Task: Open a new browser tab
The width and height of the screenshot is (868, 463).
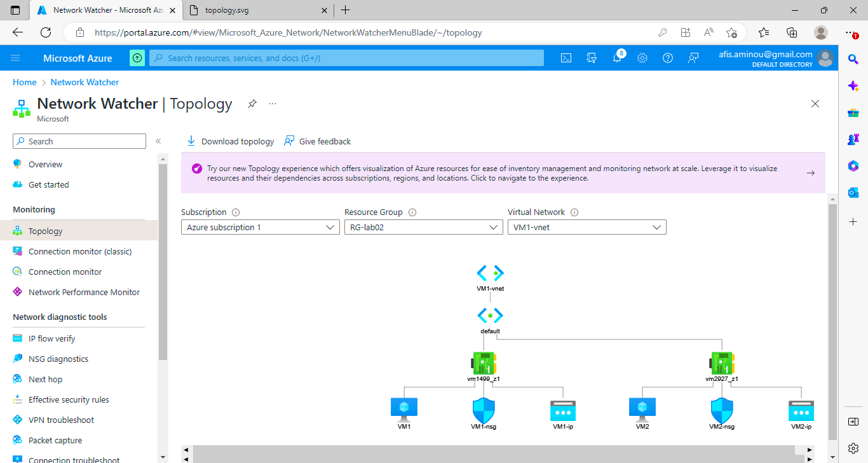Action: point(345,10)
